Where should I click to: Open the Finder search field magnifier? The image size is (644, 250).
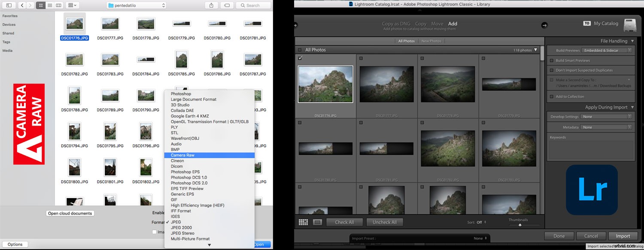pos(243,5)
